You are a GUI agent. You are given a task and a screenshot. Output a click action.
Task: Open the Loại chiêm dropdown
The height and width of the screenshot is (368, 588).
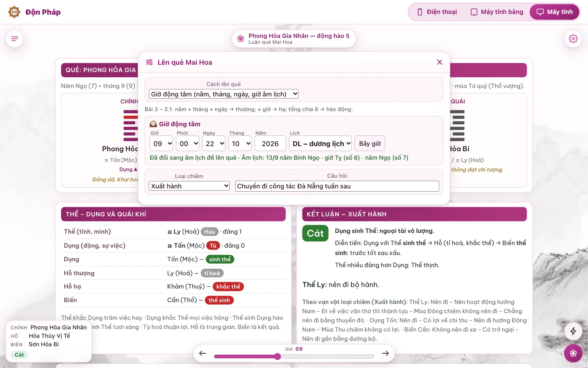coord(189,186)
